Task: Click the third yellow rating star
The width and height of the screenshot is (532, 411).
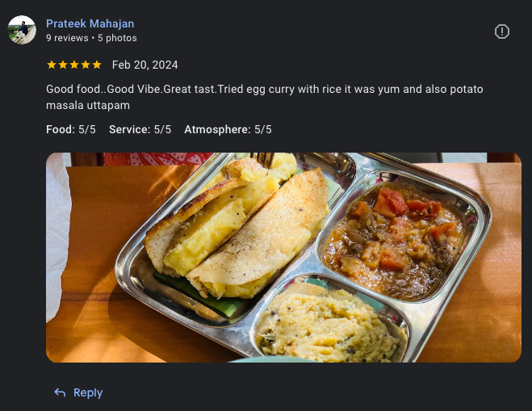Action: 74,65
